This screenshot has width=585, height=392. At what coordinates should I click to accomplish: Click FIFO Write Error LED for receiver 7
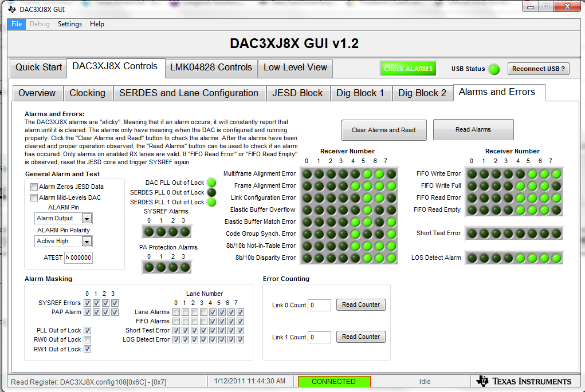[556, 174]
